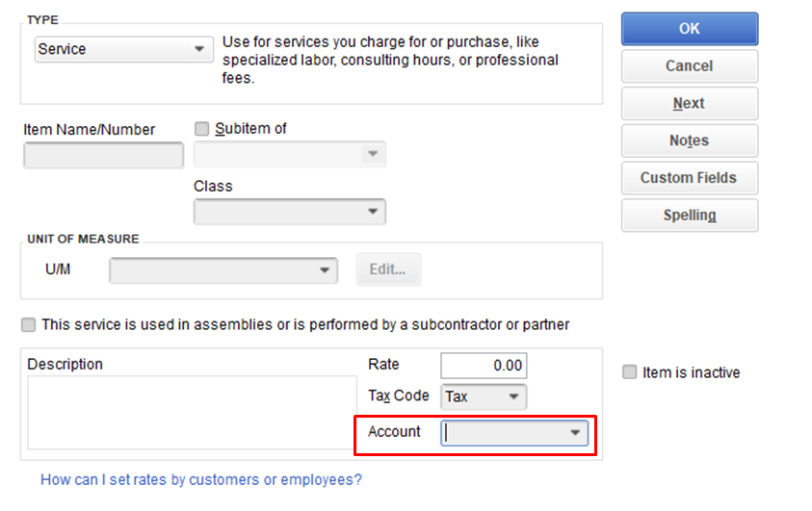Click the Item Name/Number field
This screenshot has width=812, height=511.
point(103,156)
